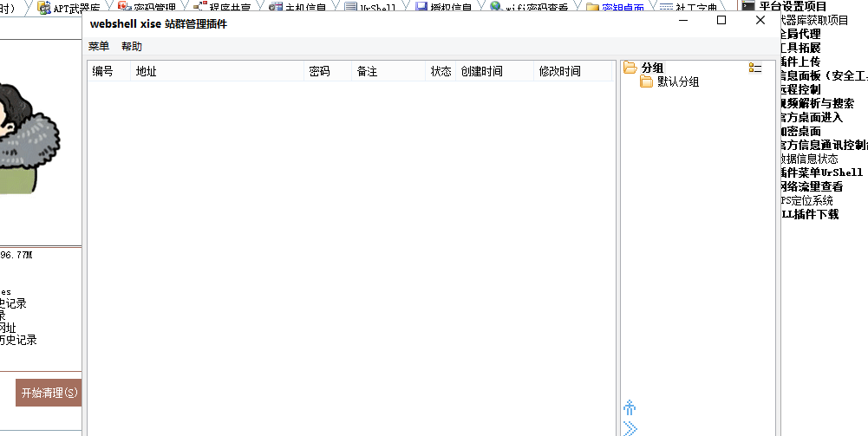Select the DLL插件下载 entry
The height and width of the screenshot is (436, 868).
click(x=809, y=213)
